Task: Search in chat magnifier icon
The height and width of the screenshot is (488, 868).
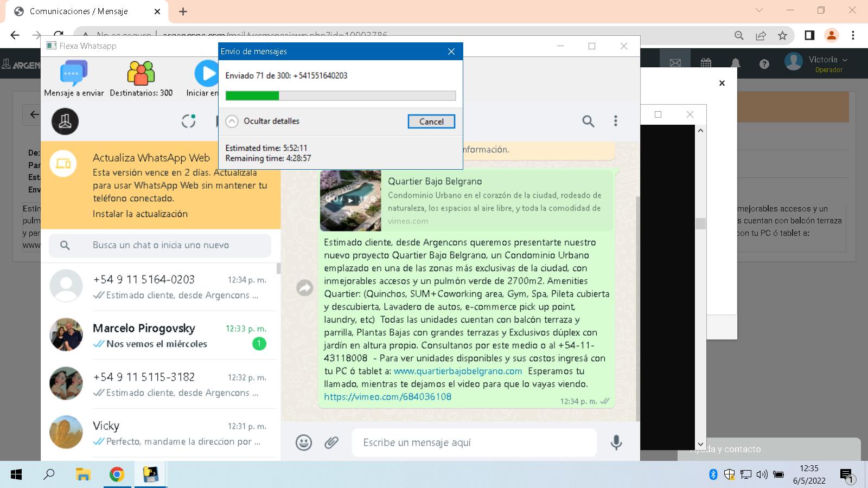Action: (x=588, y=121)
